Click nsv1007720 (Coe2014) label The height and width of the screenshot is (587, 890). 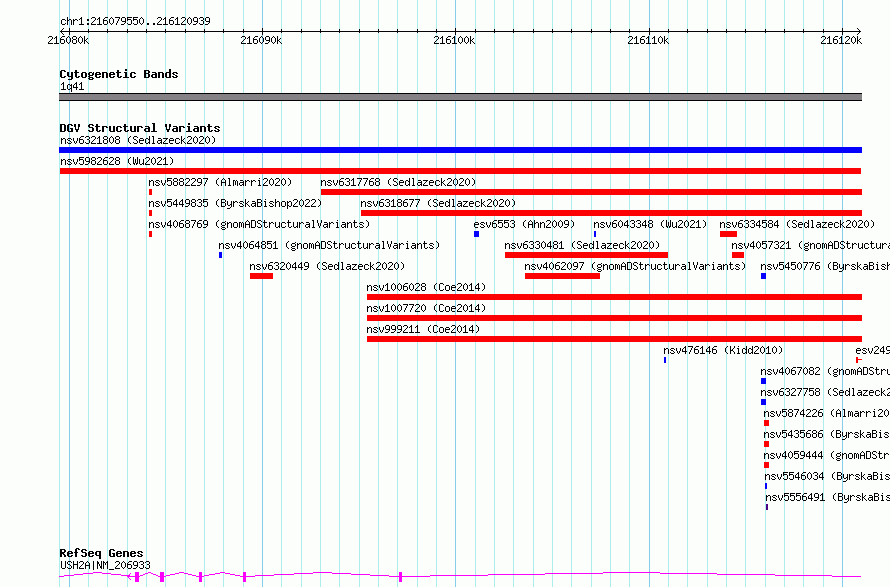(426, 308)
